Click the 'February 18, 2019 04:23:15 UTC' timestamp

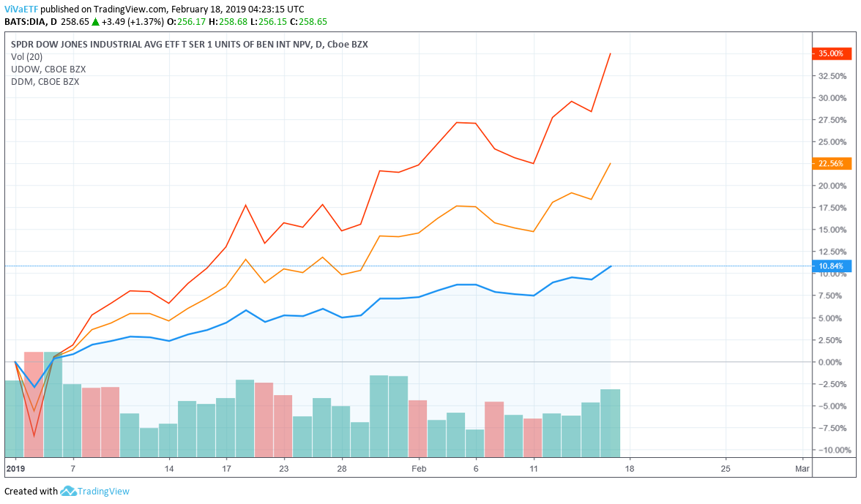pos(238,10)
